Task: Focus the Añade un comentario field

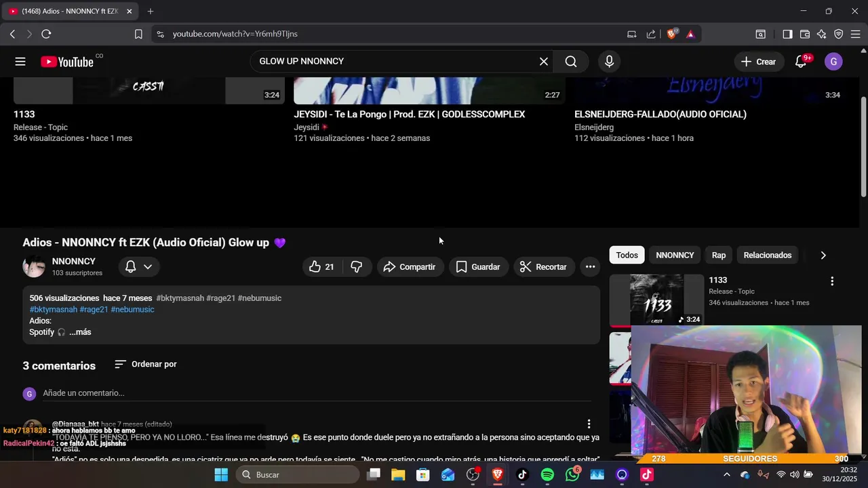Action: (x=317, y=393)
